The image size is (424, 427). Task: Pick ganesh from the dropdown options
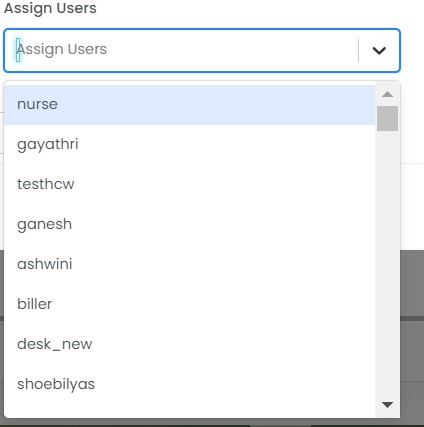pyautogui.click(x=189, y=224)
